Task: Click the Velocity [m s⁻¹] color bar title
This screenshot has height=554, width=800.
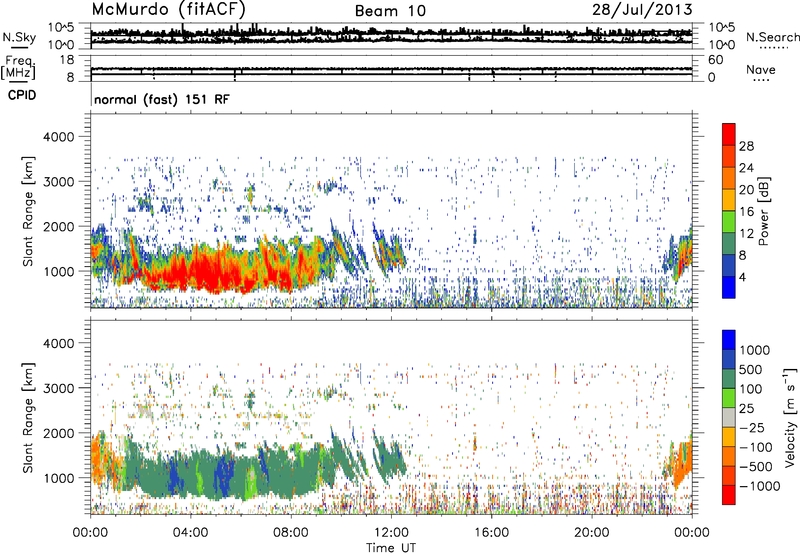Action: [790, 417]
